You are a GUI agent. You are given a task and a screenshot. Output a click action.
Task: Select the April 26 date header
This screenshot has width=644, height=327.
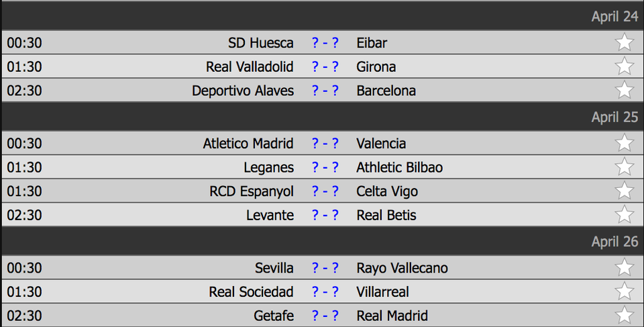pos(614,242)
